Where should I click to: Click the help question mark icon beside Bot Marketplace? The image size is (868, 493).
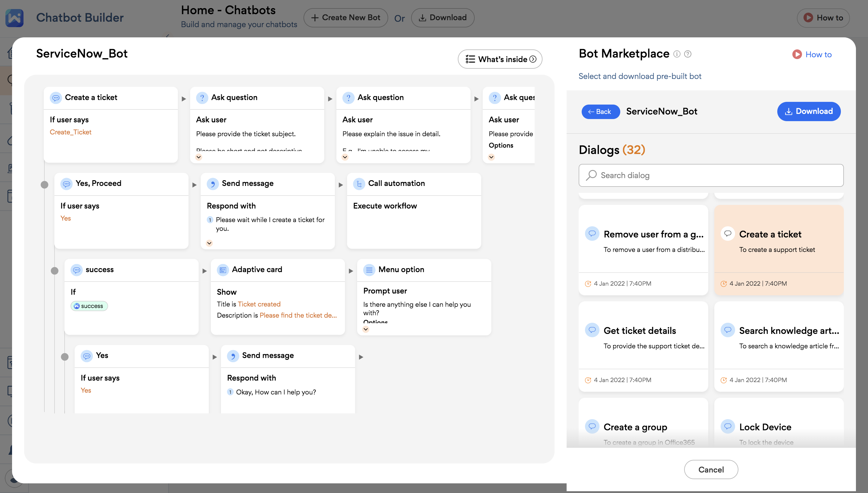687,54
